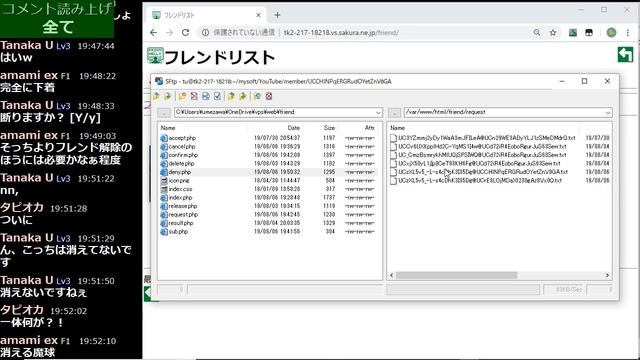Open site info icon beside 保護されていない通信

click(x=205, y=33)
